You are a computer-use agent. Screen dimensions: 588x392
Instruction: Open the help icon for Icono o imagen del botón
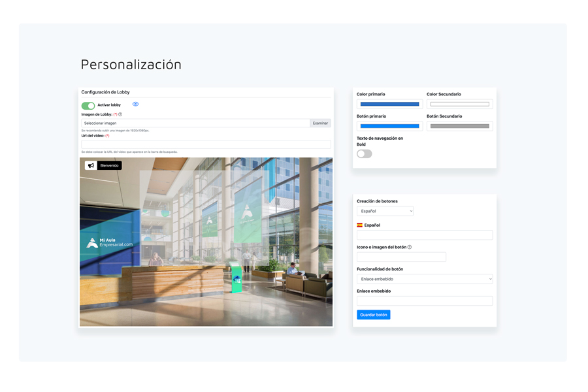tap(410, 247)
